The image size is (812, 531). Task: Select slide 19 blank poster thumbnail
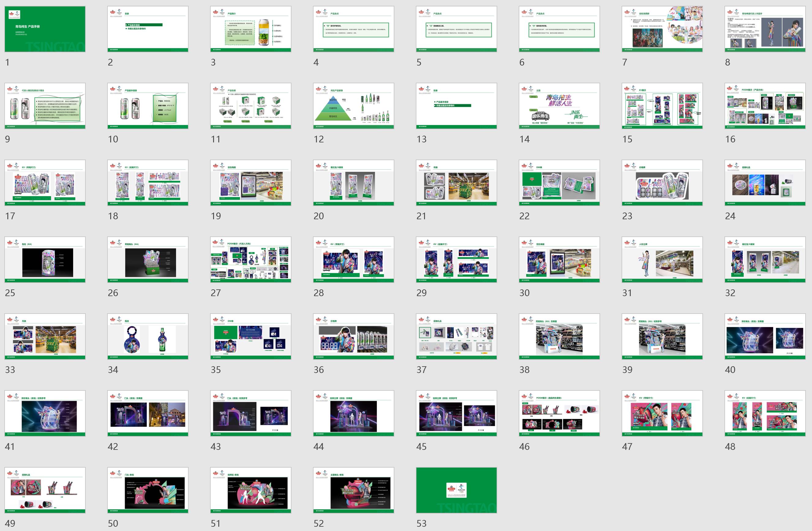click(251, 183)
